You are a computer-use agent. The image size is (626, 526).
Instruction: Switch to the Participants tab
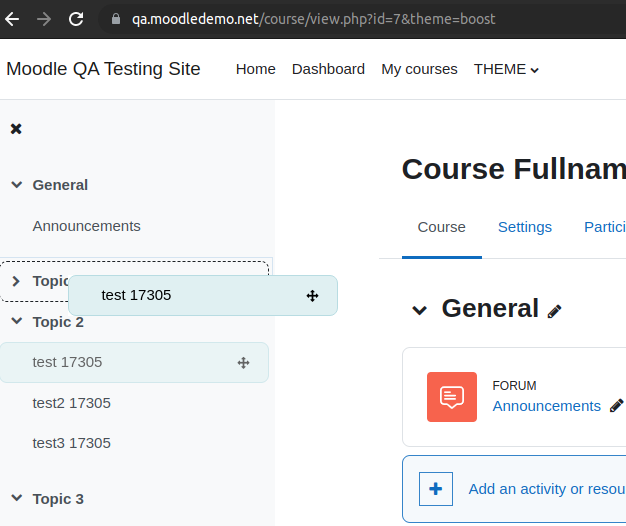[x=605, y=227]
